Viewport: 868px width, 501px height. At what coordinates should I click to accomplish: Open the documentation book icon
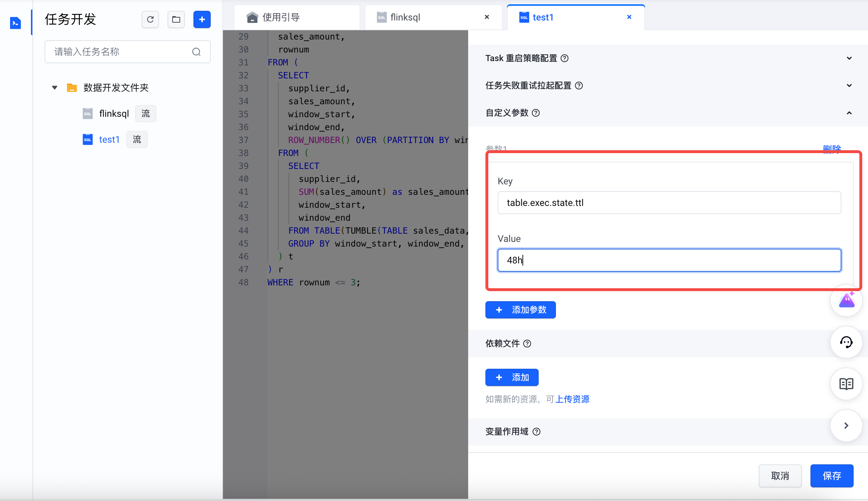(x=846, y=384)
